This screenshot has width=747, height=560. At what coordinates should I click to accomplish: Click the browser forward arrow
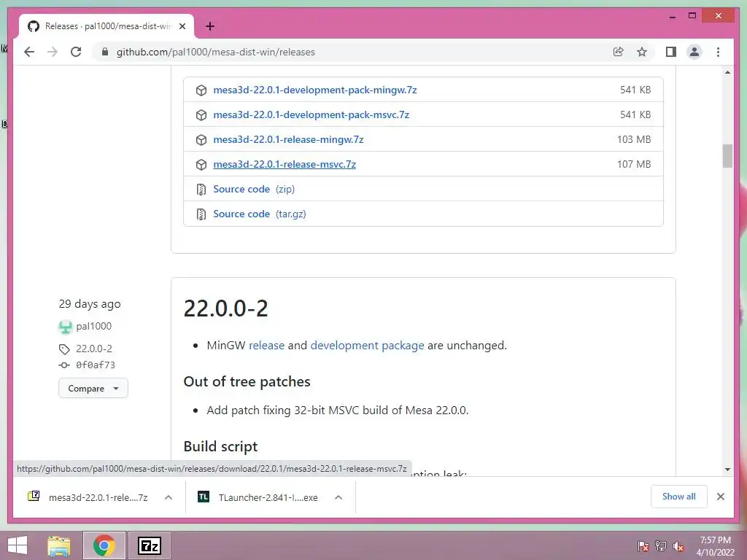53,52
